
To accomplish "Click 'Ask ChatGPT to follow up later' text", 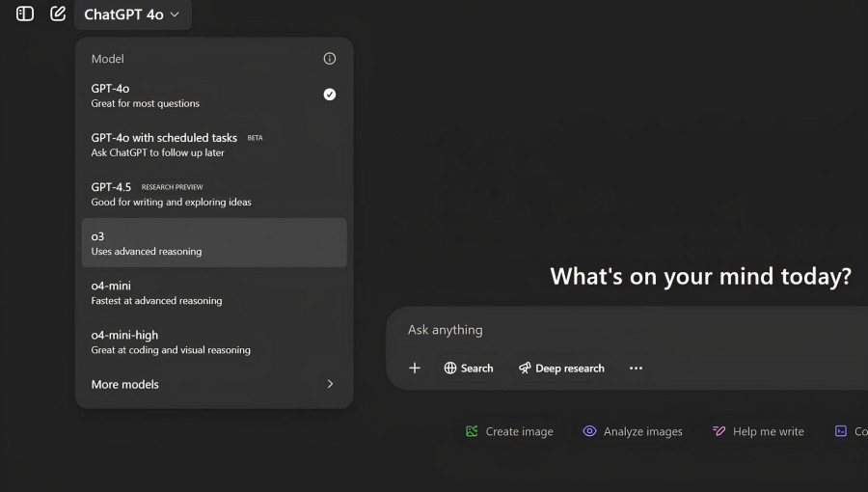I will click(158, 152).
